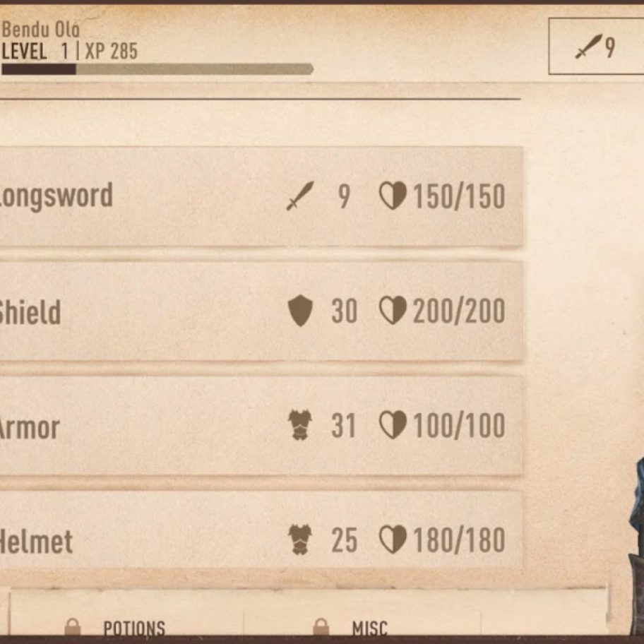Viewport: 644px width, 644px height.
Task: Click the character model in blue armor
Action: coord(636,547)
